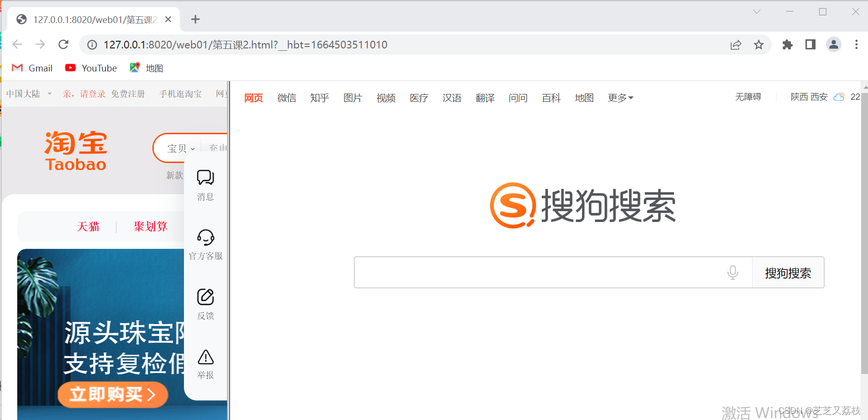The height and width of the screenshot is (420, 868).
Task: Click 无障碍 accessibility link
Action: click(x=748, y=97)
